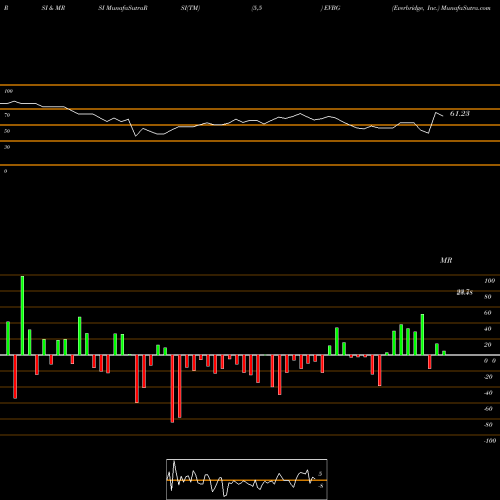Click the '(5,5' parameter text in header
This screenshot has height=500, width=500.
pyautogui.click(x=257, y=8)
